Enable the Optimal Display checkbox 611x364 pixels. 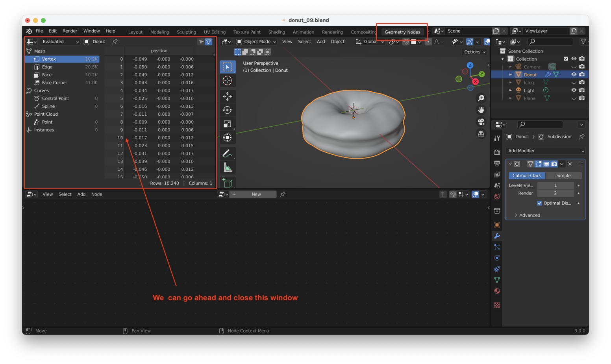point(539,203)
